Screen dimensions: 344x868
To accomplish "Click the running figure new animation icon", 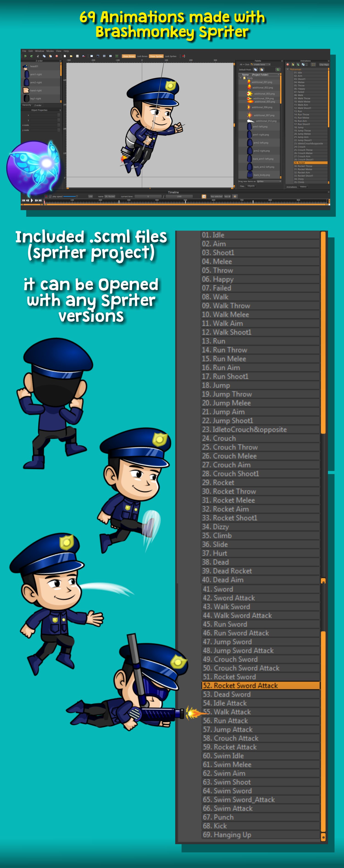I will click(x=293, y=64).
